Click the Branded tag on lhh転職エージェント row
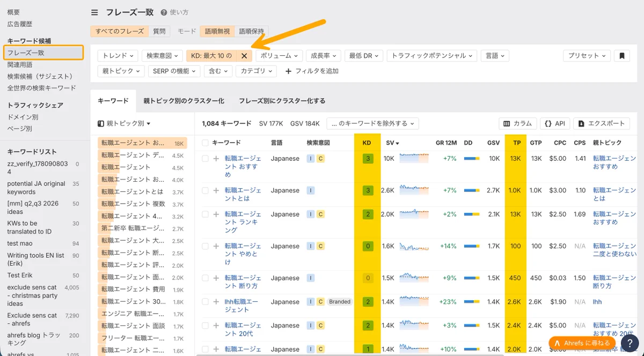The image size is (644, 356). 340,302
